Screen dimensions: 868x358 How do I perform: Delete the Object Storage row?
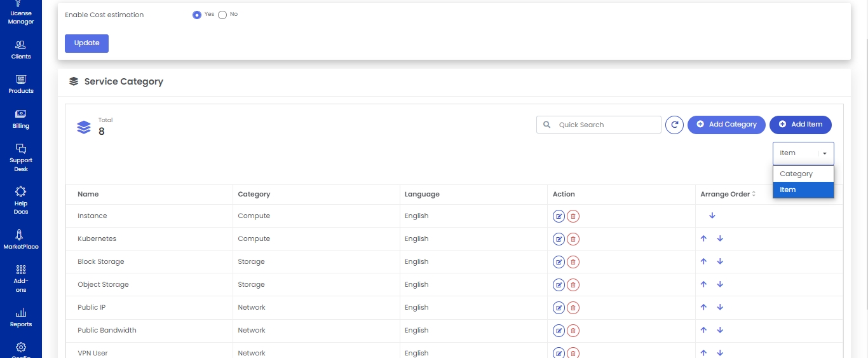click(573, 285)
